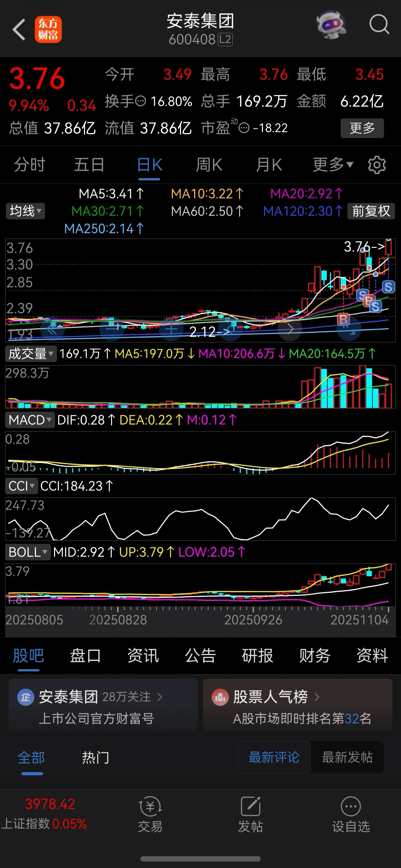Tap the blue 企 badge beside 安泰集团
This screenshot has width=401, height=868.
25,697
